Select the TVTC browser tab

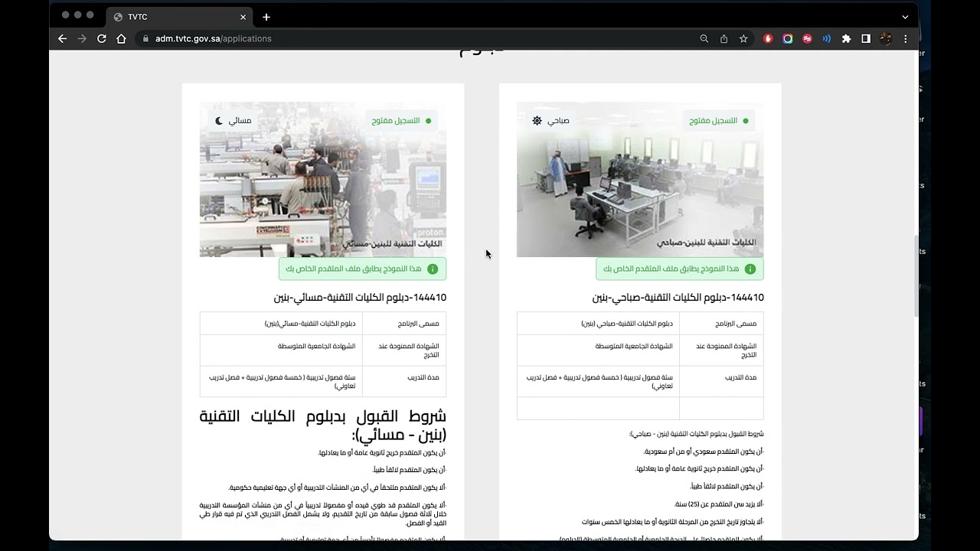pos(180,17)
